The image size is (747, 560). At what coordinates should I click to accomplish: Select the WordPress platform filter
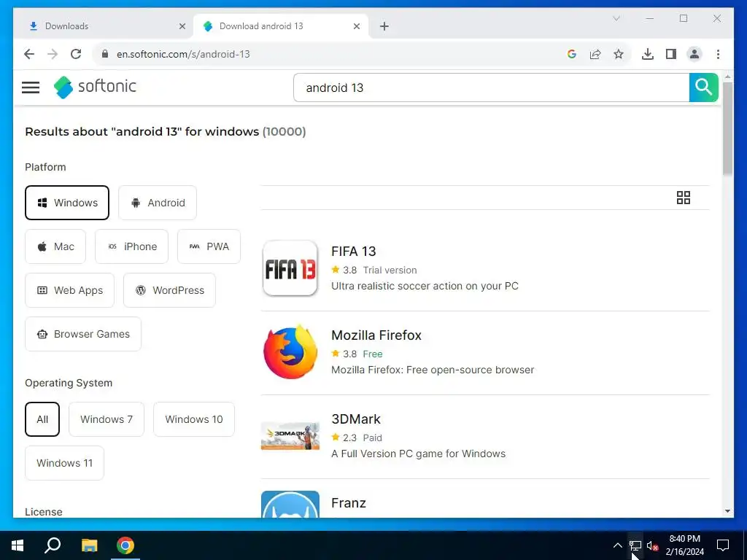(169, 290)
